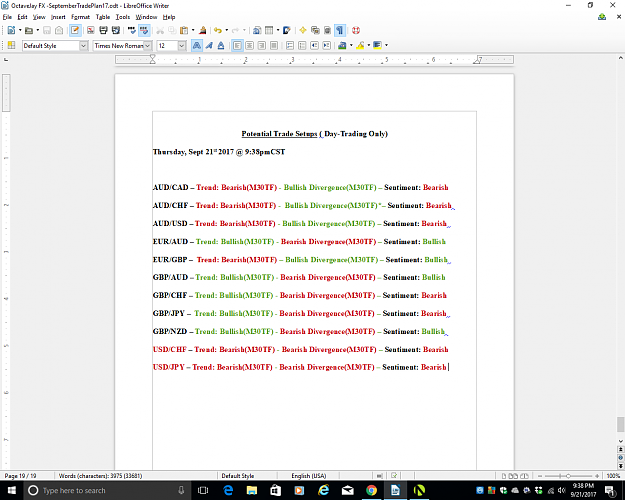The height and width of the screenshot is (500, 625).
Task: Open Print Preview icon
Action: point(116,30)
